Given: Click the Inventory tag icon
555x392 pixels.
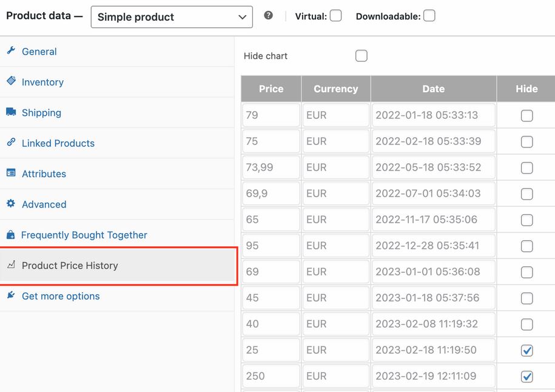Looking at the screenshot, I should [x=11, y=81].
